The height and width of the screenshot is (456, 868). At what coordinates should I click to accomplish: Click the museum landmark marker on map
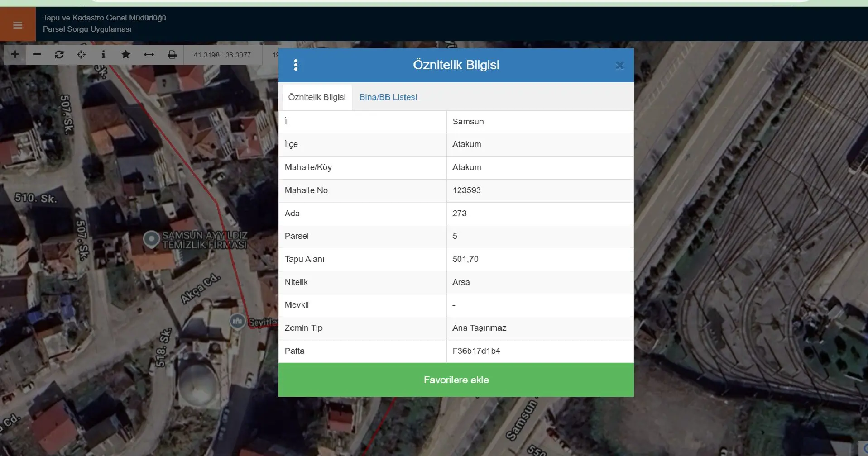point(237,321)
